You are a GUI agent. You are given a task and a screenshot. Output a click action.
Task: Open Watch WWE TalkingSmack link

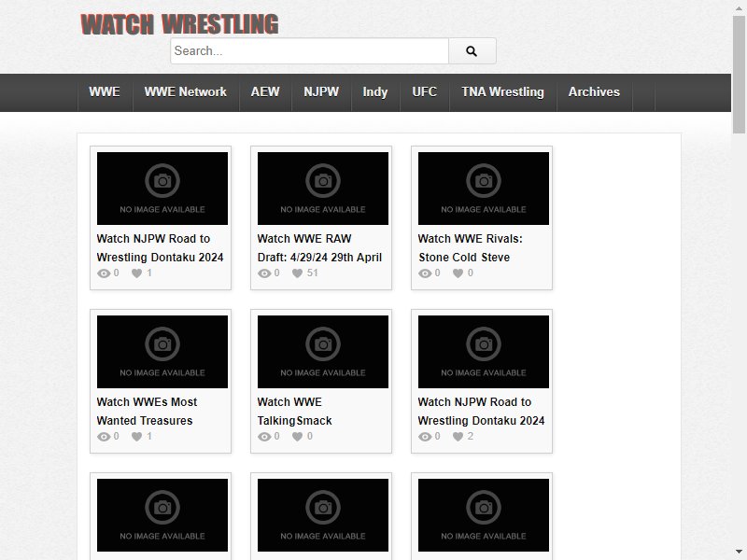(x=294, y=411)
